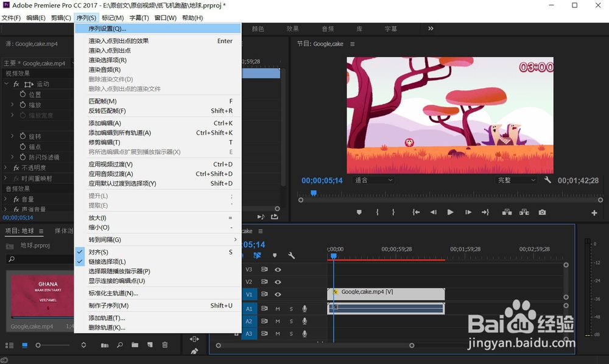Open the 完整 playback resolution dropdown
Screen dimensions: 609x364
pos(516,180)
